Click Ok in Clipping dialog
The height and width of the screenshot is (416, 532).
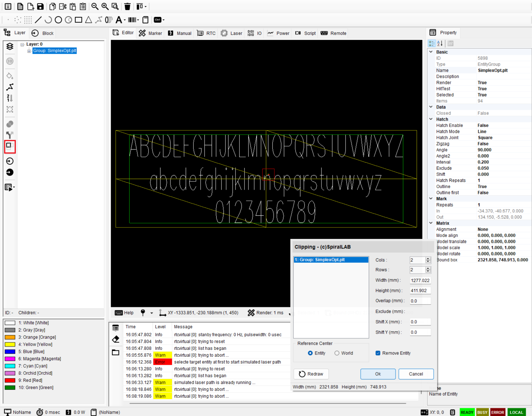coord(378,374)
